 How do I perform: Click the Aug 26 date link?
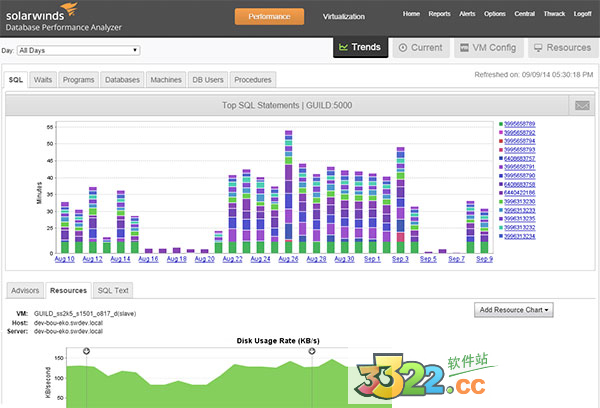click(289, 259)
